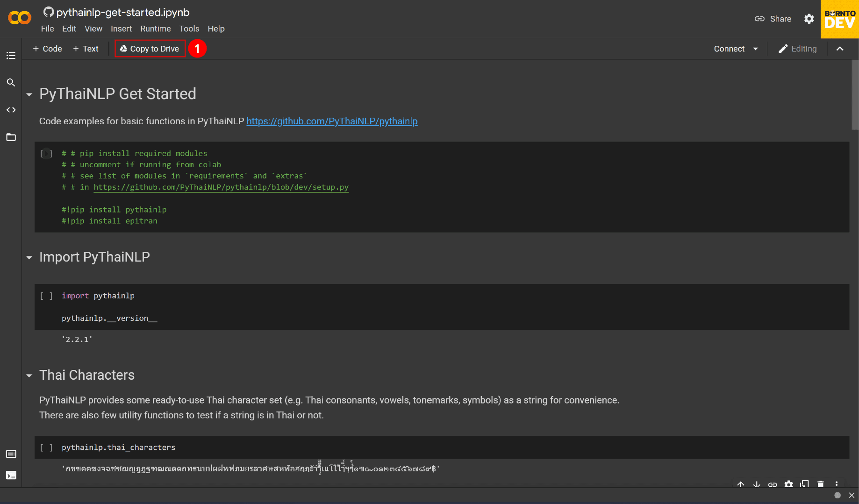Collapse the Thai Characters section
859x504 pixels.
pyautogui.click(x=29, y=376)
